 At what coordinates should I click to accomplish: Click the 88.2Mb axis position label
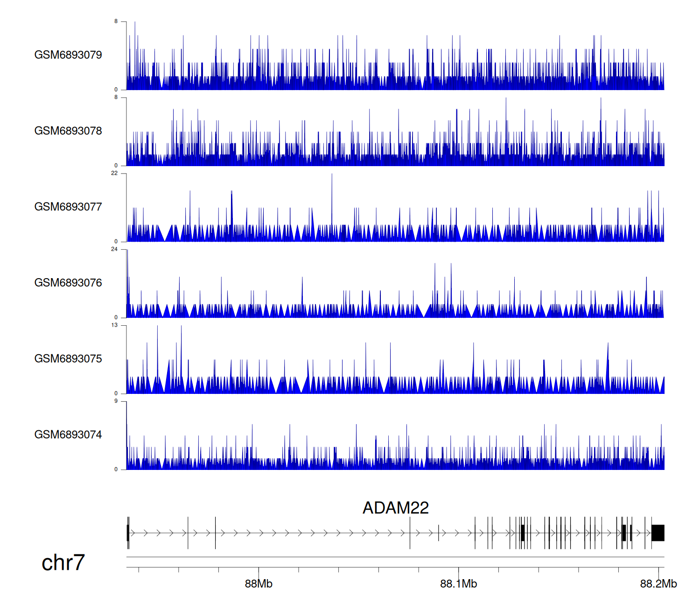(658, 584)
